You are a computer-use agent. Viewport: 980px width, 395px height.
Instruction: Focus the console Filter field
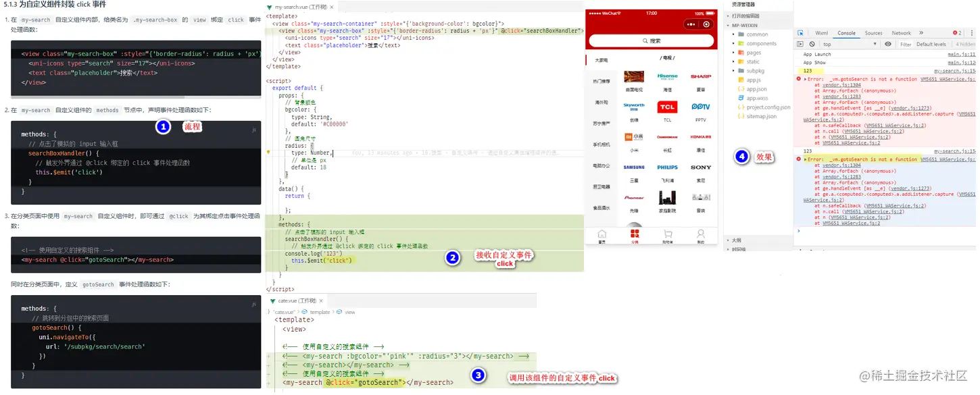[906, 45]
